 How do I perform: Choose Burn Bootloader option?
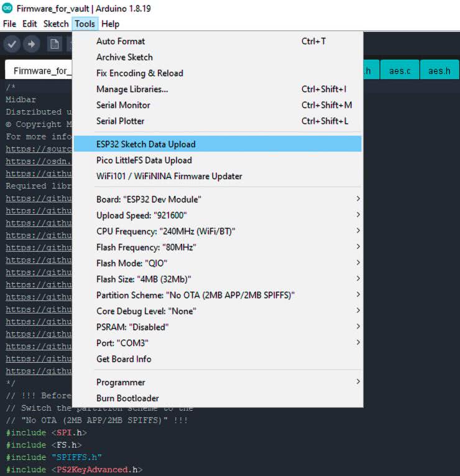click(127, 398)
